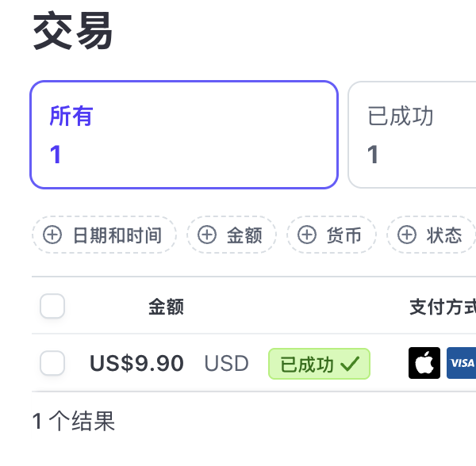The height and width of the screenshot is (466, 476).
Task: Click the 金额 column header
Action: pyautogui.click(x=166, y=307)
